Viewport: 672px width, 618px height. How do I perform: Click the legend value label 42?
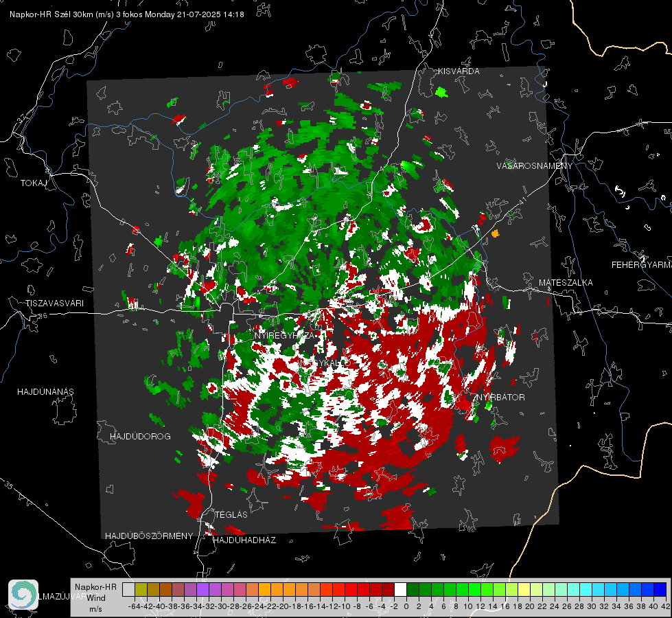[665, 606]
